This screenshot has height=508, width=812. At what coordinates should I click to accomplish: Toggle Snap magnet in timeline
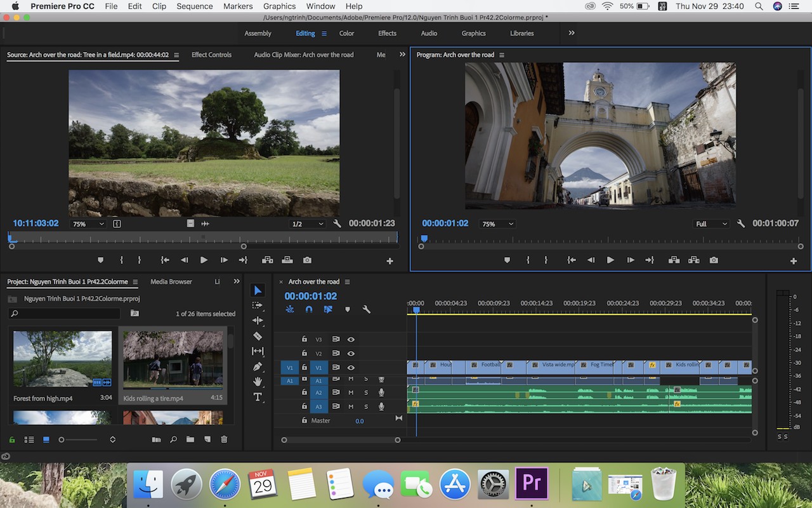(x=309, y=309)
